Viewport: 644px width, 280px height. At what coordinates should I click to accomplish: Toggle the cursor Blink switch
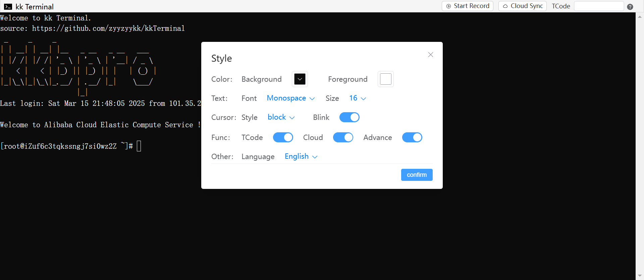click(x=349, y=117)
